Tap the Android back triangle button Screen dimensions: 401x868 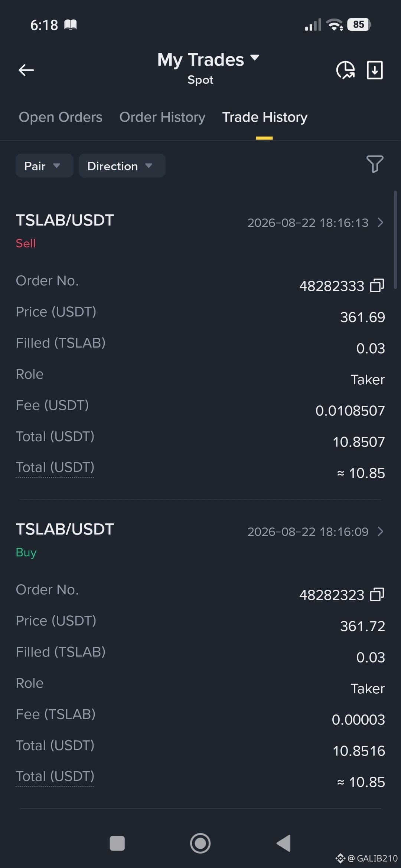(284, 843)
